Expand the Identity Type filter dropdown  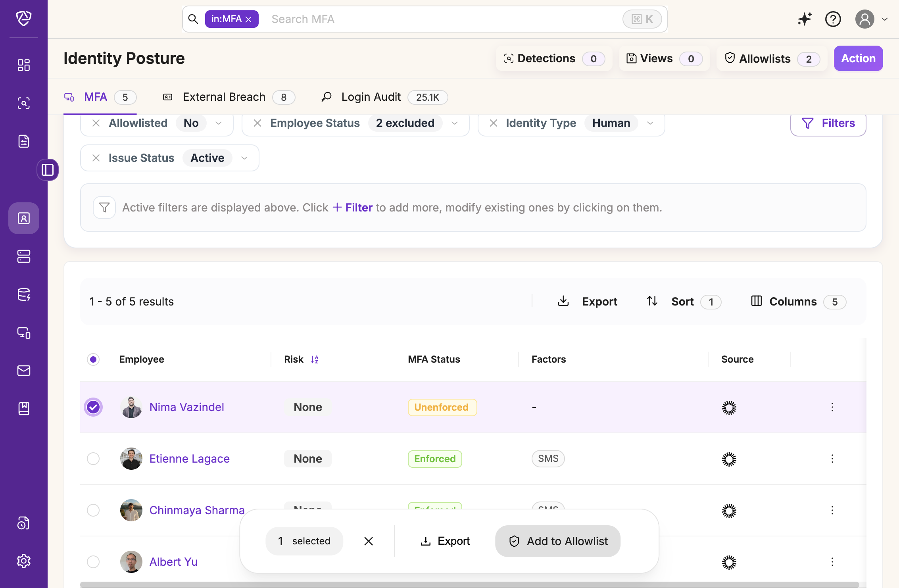point(650,123)
